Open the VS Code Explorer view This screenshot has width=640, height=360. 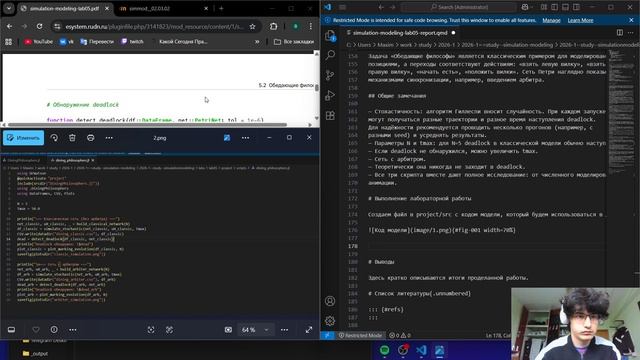330,36
